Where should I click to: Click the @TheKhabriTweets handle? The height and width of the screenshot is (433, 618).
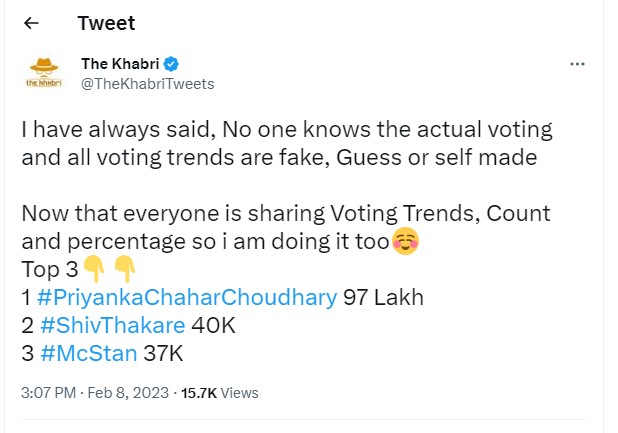coord(147,84)
